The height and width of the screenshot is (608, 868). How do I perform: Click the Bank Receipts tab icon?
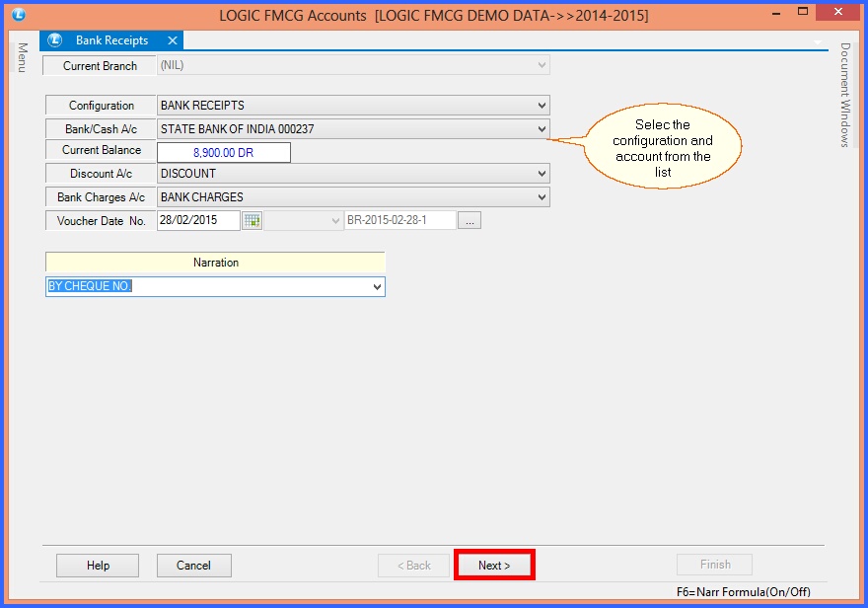click(x=55, y=40)
